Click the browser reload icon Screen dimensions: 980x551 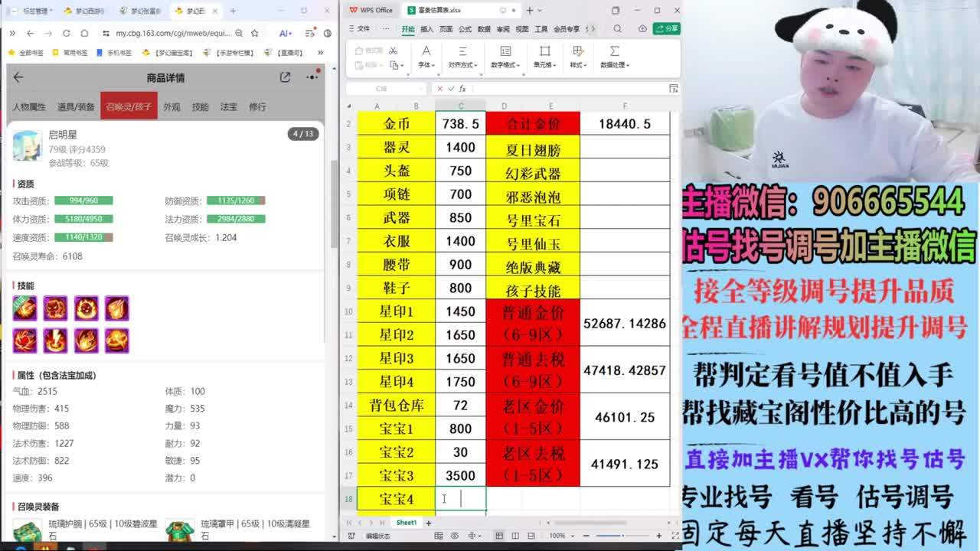67,34
